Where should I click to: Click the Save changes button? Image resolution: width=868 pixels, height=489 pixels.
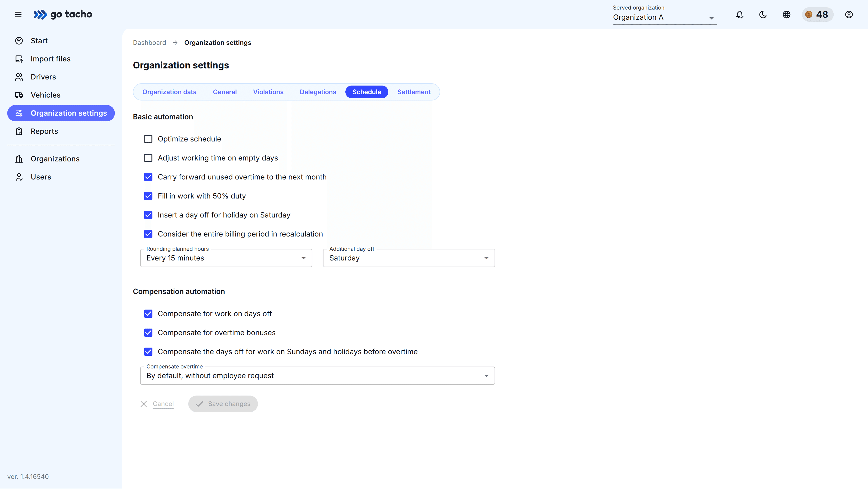(x=223, y=404)
